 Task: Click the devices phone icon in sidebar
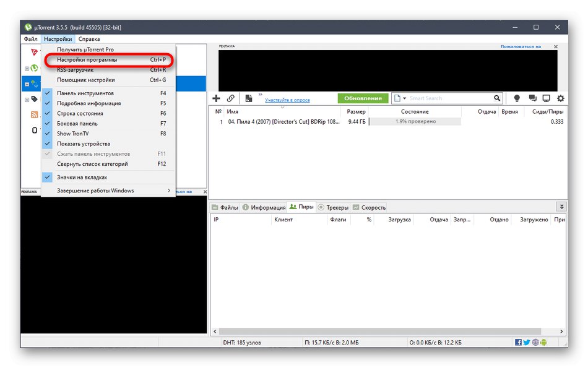35,130
